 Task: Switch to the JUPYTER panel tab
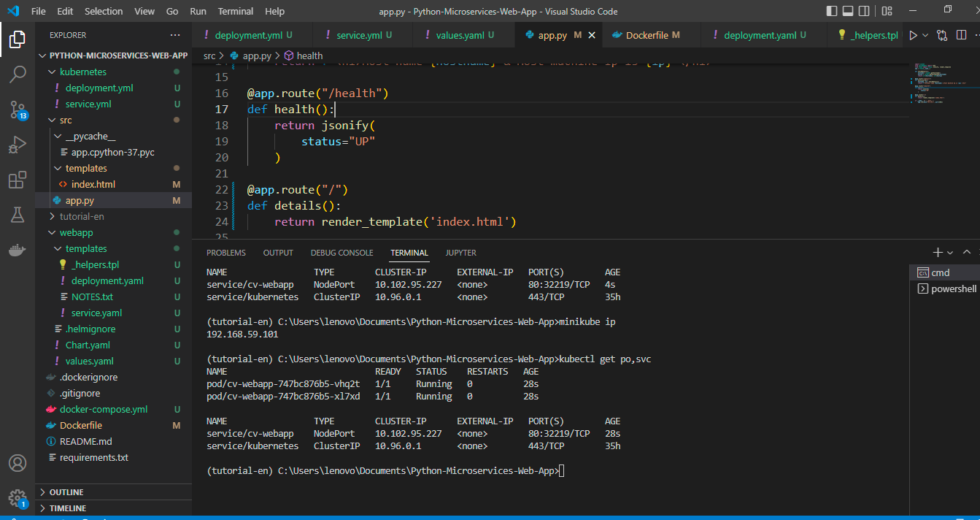click(x=460, y=253)
